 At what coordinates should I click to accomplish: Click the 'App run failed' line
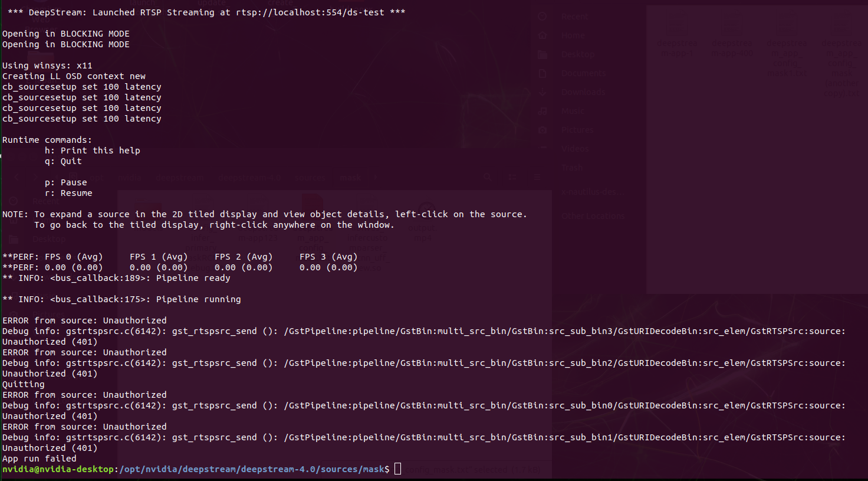point(40,459)
